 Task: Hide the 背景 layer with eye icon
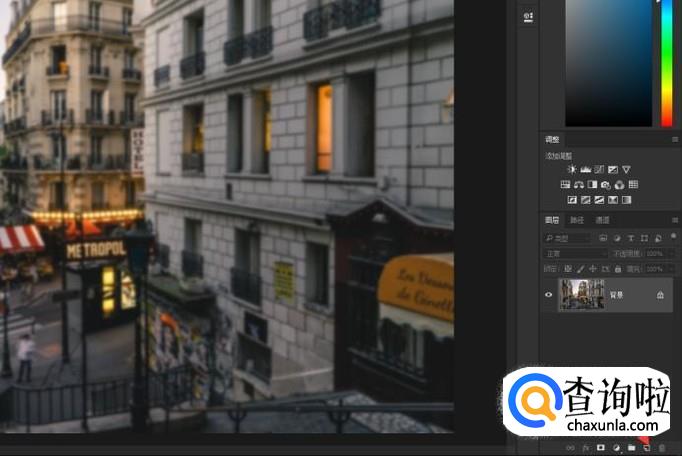(x=548, y=295)
